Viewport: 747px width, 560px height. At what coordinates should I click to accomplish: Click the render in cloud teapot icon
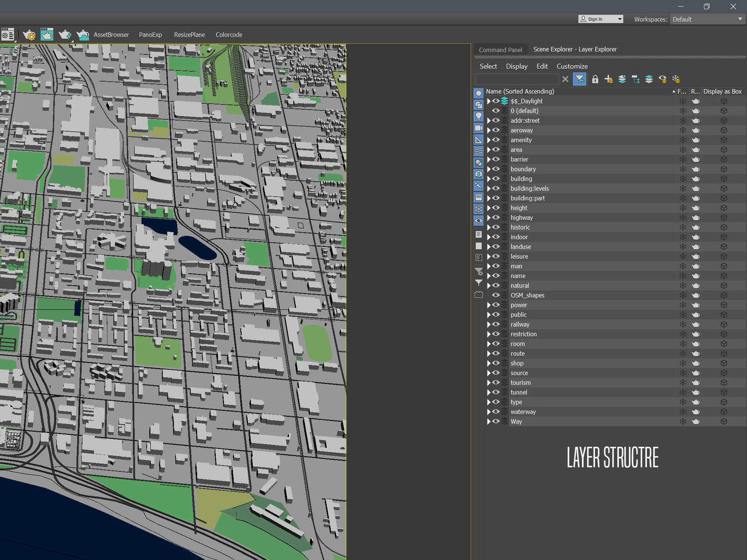[x=83, y=35]
